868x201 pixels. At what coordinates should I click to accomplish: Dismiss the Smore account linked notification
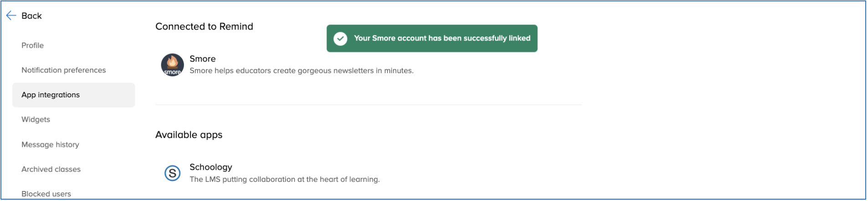432,39
